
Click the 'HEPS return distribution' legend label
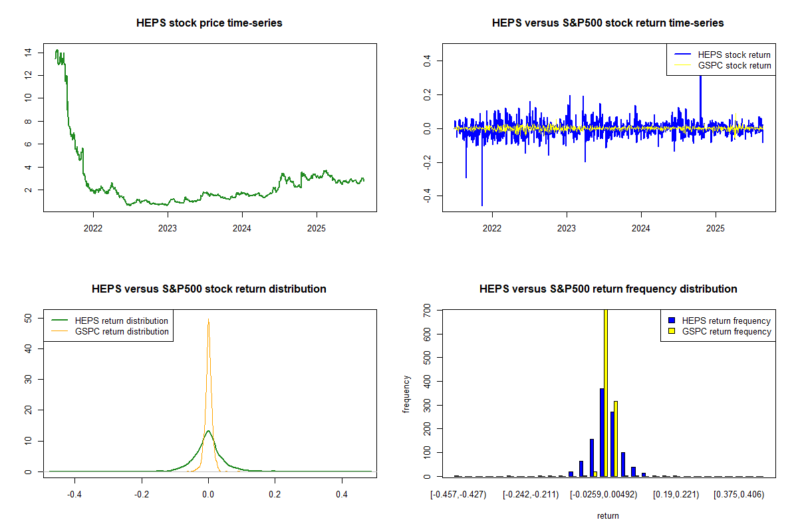pos(122,321)
